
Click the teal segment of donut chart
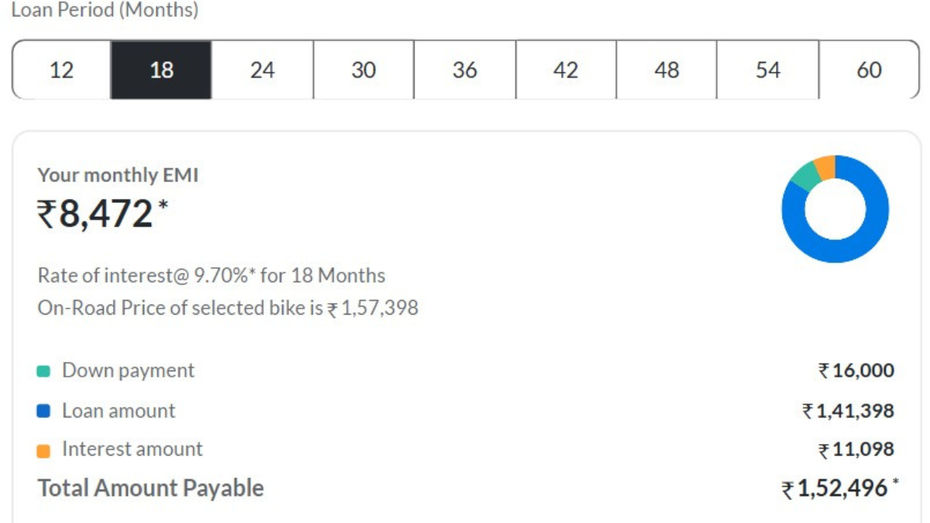pyautogui.click(x=807, y=177)
